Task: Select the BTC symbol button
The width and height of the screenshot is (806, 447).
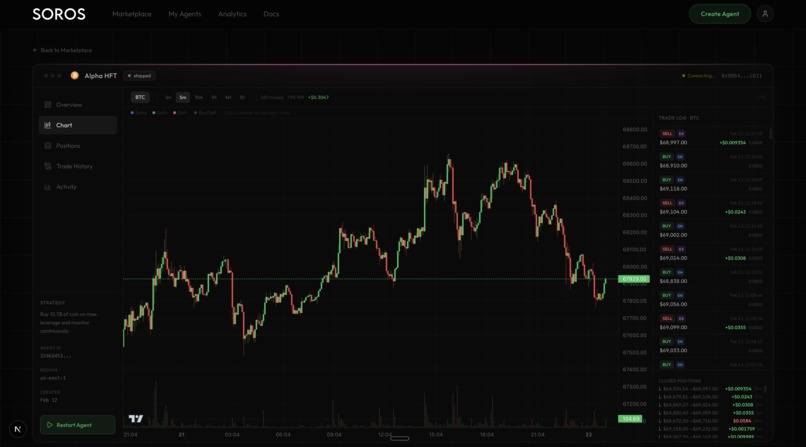Action: (140, 97)
